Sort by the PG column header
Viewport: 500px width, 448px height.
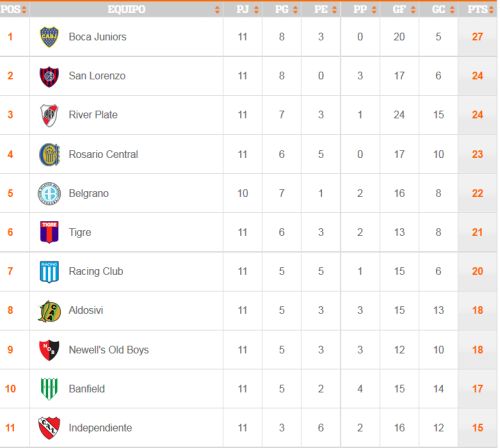282,9
